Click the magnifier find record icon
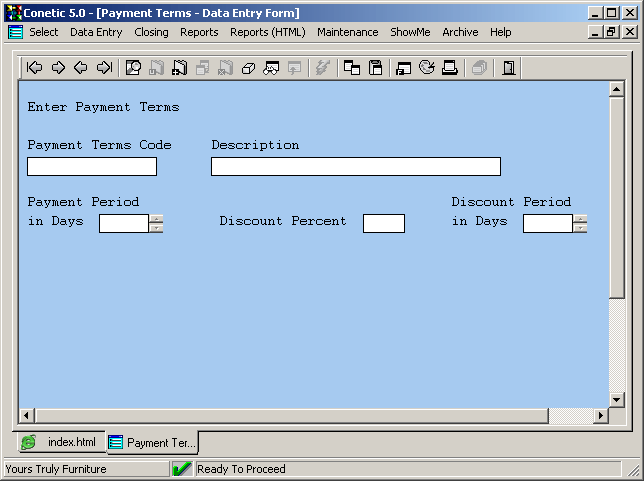 [x=133, y=68]
